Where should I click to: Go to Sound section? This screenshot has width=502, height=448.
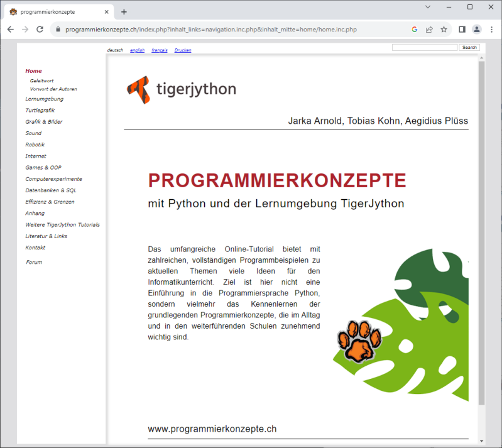(33, 133)
